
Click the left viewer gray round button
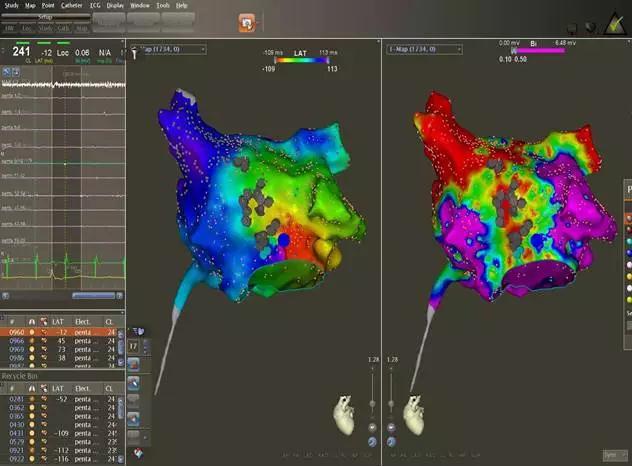(372, 427)
